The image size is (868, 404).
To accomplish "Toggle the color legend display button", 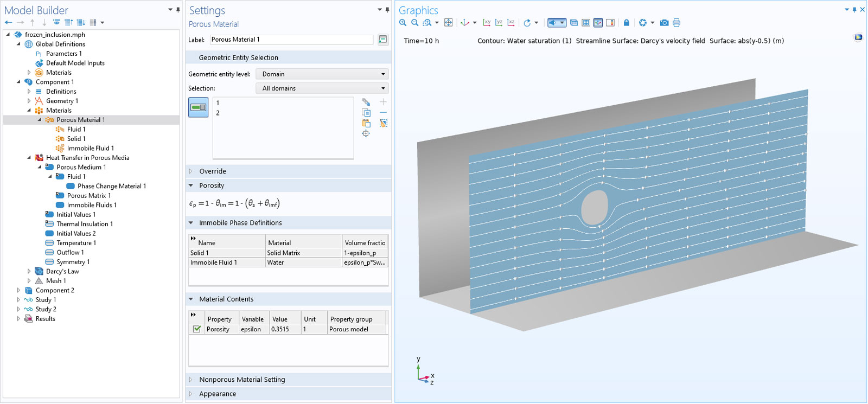I will [610, 23].
